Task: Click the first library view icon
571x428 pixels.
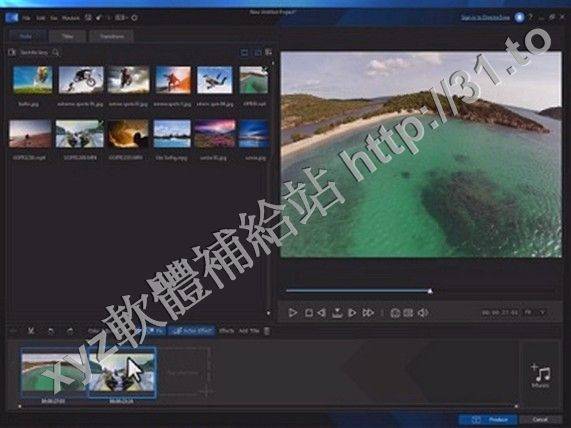Action: tap(244, 53)
